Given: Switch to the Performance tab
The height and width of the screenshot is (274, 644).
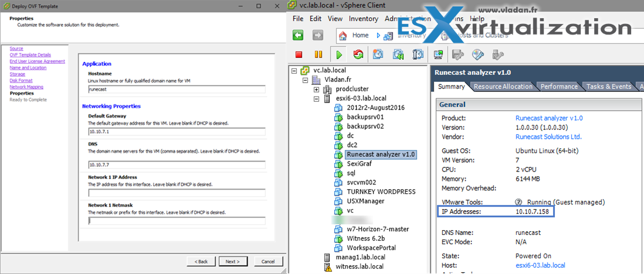Looking at the screenshot, I should 558,87.
